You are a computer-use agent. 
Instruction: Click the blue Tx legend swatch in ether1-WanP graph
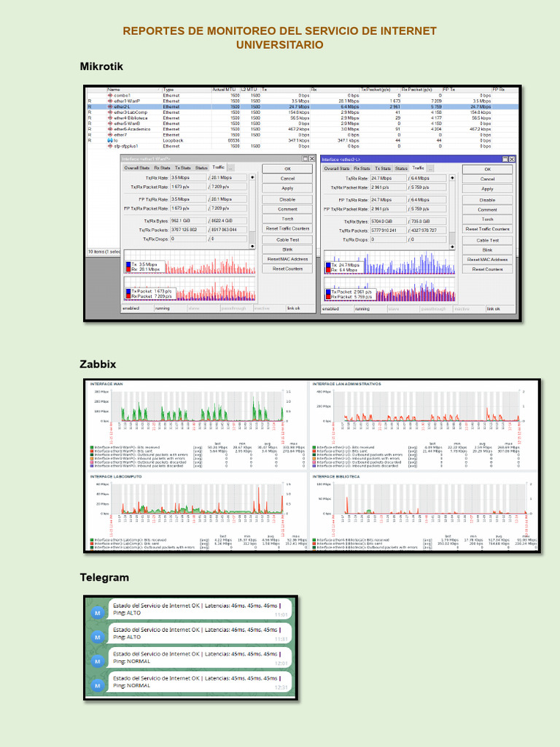128,264
